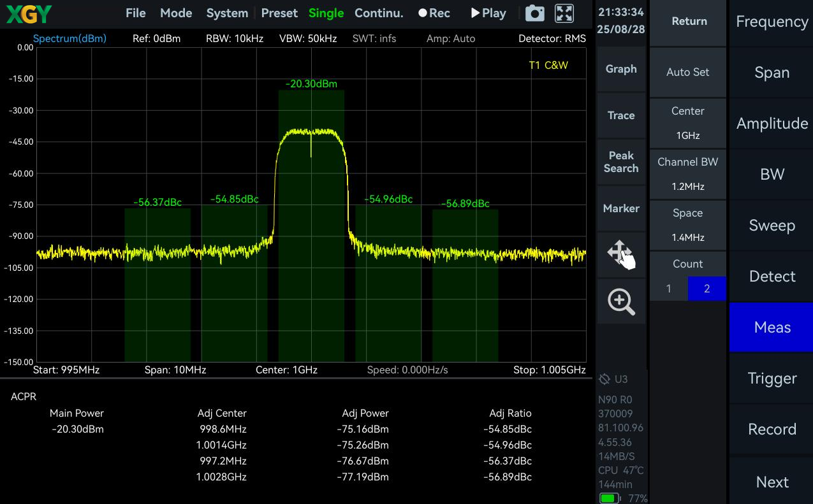Click the 21:33:34 clock display
Viewport: 813px width, 504px height.
point(621,13)
